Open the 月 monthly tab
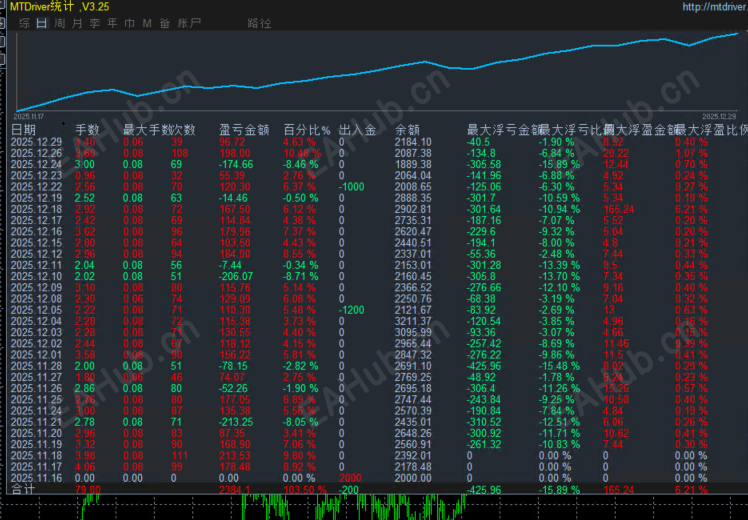This screenshot has width=748, height=520. (x=77, y=23)
